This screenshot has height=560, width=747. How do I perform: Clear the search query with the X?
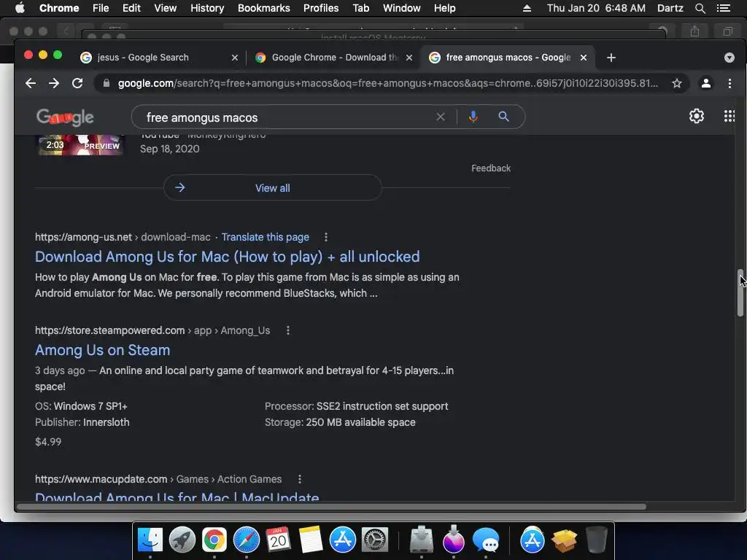pos(441,117)
